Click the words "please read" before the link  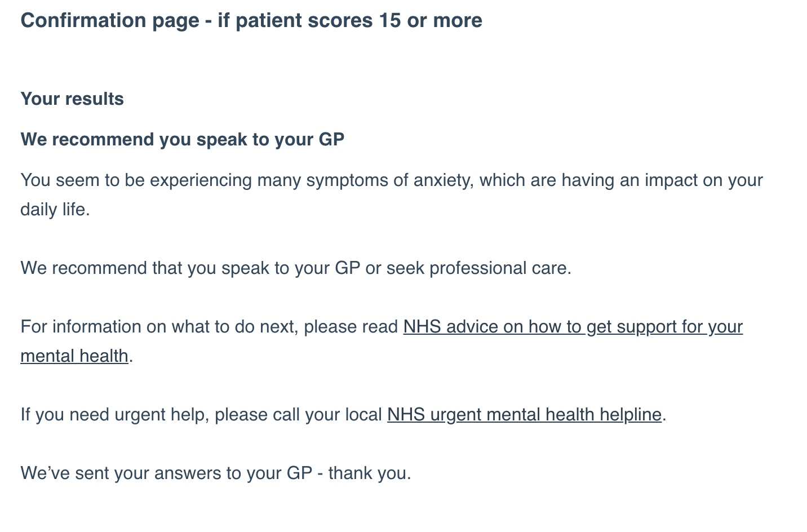pos(351,327)
